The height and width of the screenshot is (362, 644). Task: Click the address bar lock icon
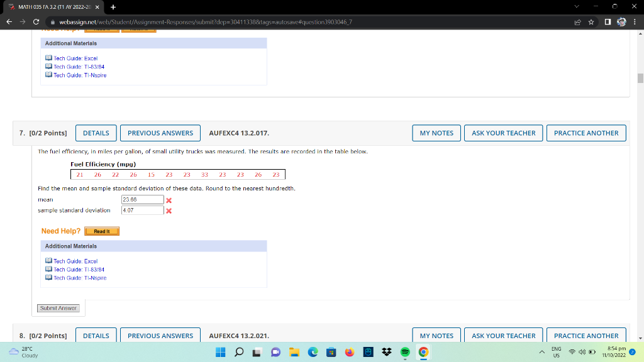click(x=53, y=22)
